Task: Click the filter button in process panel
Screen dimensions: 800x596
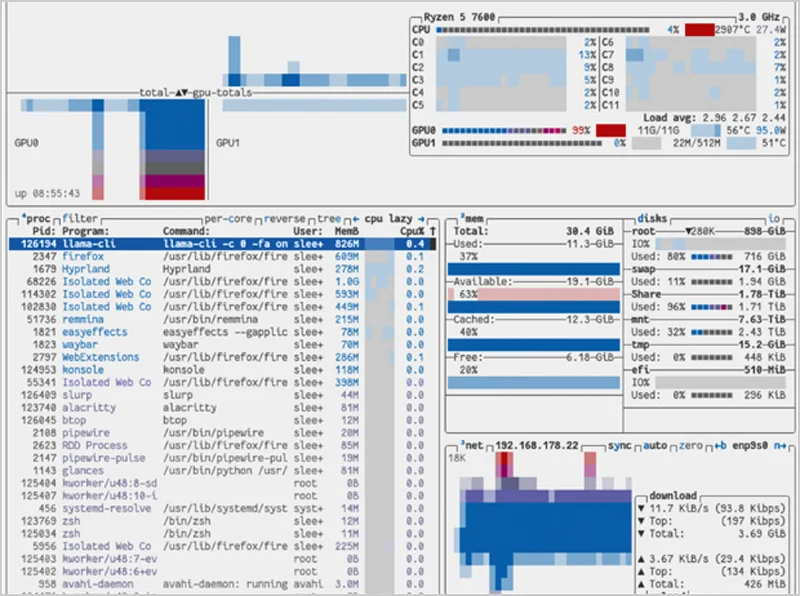Action: click(80, 218)
